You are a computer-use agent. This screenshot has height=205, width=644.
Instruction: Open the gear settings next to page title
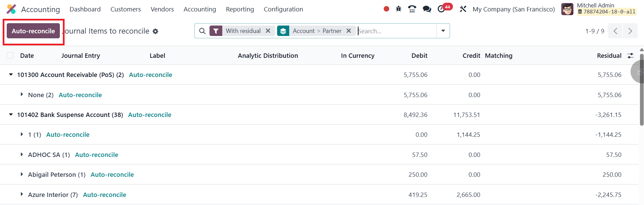click(x=155, y=31)
